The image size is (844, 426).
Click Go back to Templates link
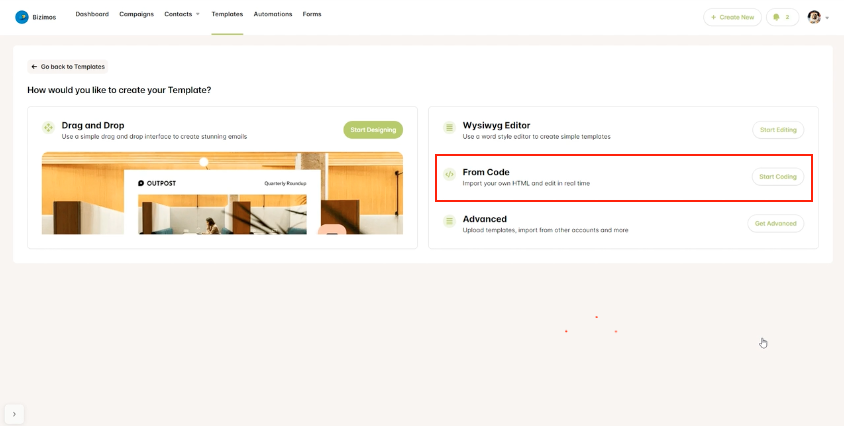pos(67,66)
